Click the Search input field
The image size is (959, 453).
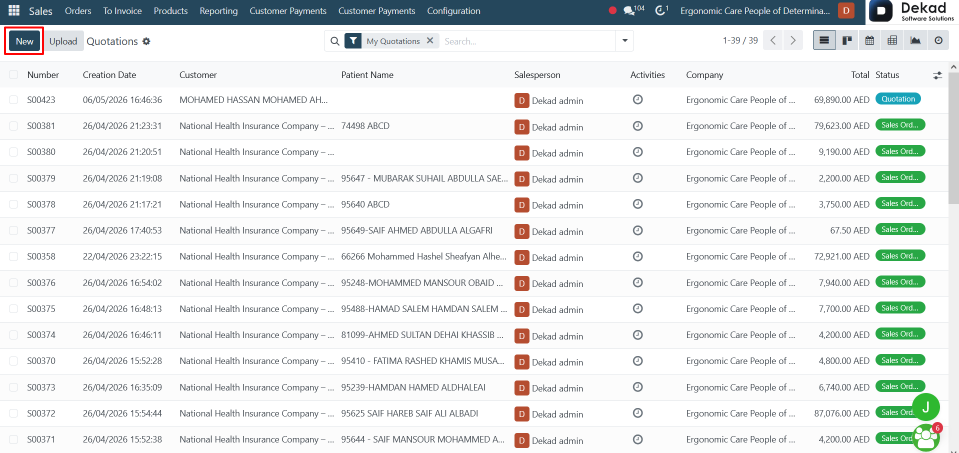(527, 41)
